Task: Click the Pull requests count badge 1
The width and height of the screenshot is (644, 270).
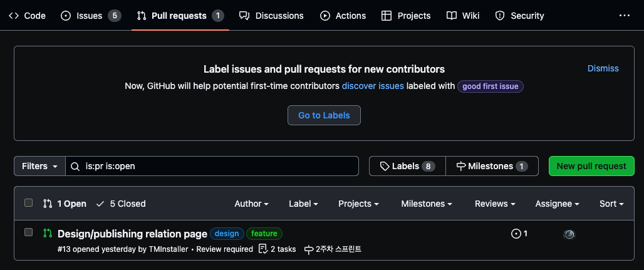Action: [217, 16]
